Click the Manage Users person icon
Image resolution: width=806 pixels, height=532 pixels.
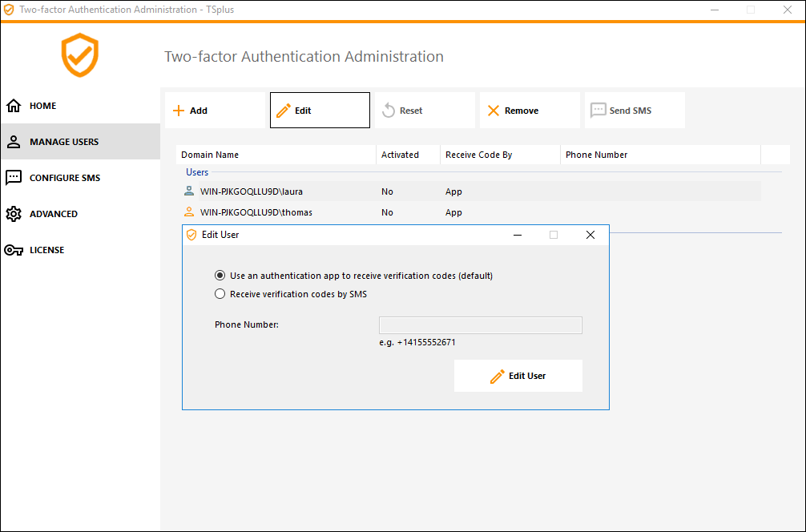(x=14, y=142)
